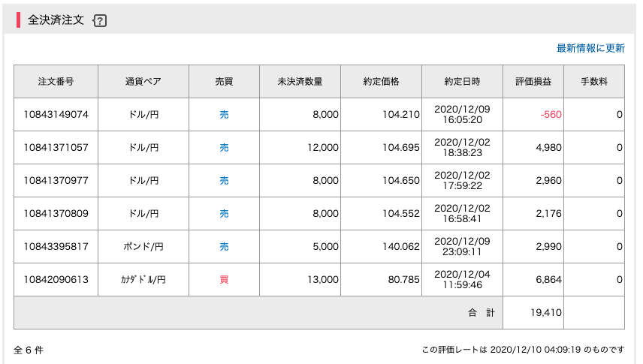Click the 約定価格 104.695 cell
The width and height of the screenshot is (643, 364).
[401, 148]
